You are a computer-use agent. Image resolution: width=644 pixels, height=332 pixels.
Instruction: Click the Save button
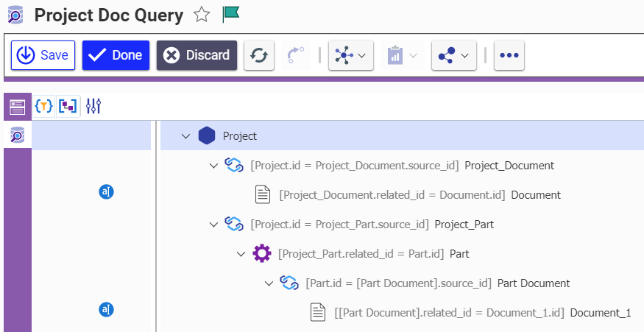pos(43,55)
